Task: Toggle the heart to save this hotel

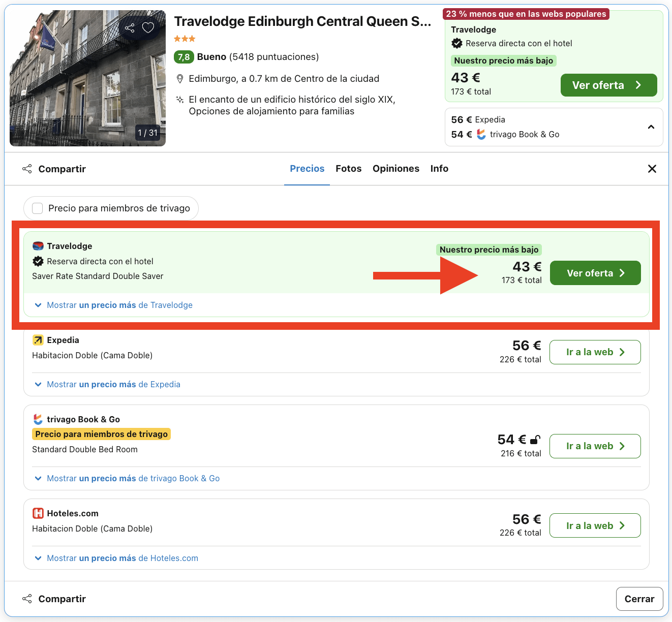Action: click(x=148, y=27)
